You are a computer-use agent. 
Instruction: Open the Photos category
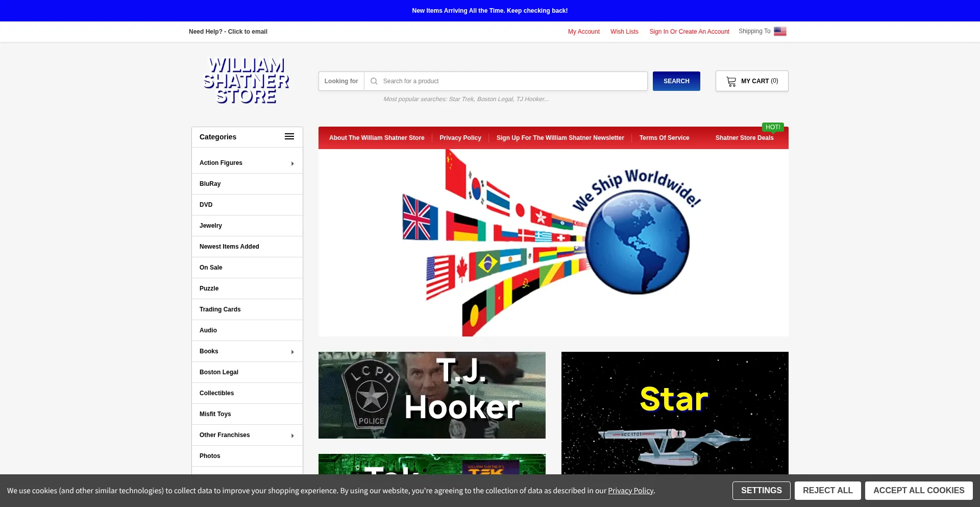247,456
